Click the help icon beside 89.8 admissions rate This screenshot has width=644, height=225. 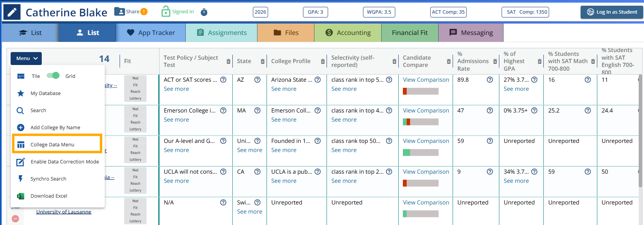(x=490, y=80)
